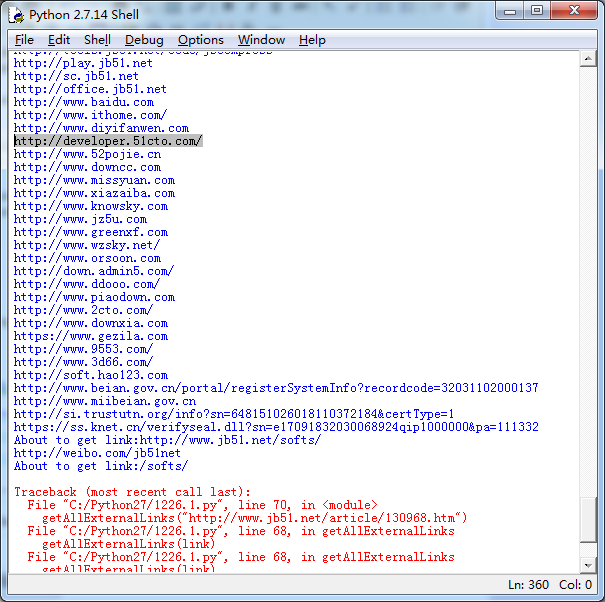Click the vertical scrollbar thumb

point(588,520)
